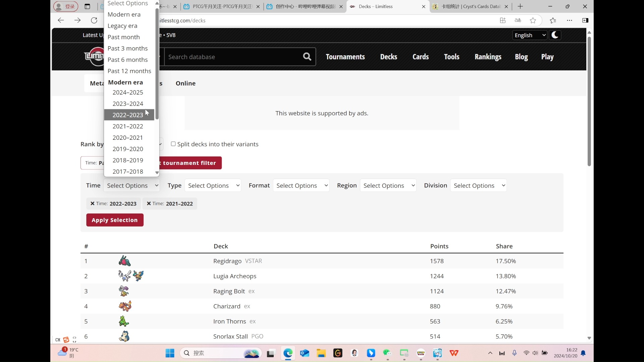Click the scroll down arrow in the dropdown list
This screenshot has height=362, width=644.
click(157, 173)
